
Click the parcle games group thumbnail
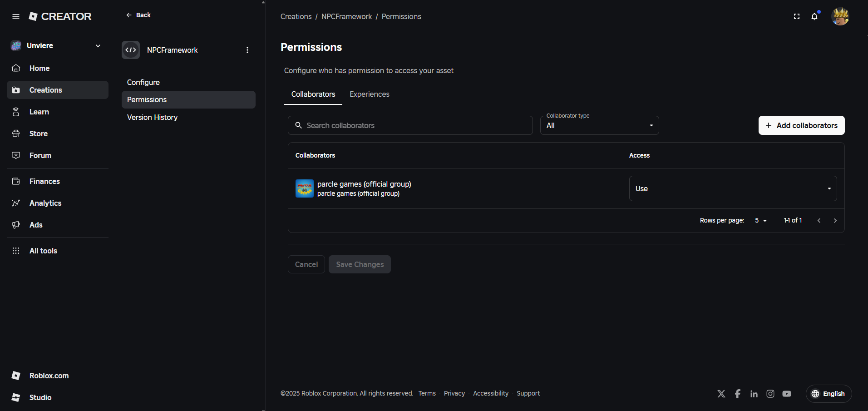305,188
